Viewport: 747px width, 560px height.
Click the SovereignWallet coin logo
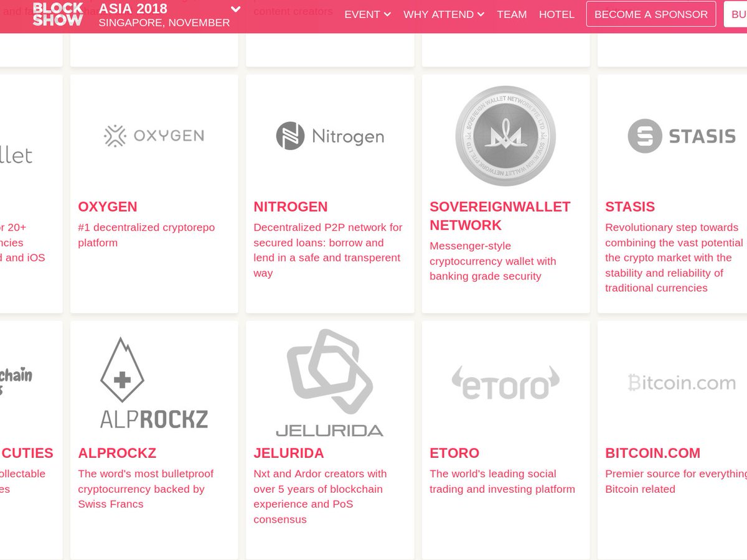click(x=505, y=136)
